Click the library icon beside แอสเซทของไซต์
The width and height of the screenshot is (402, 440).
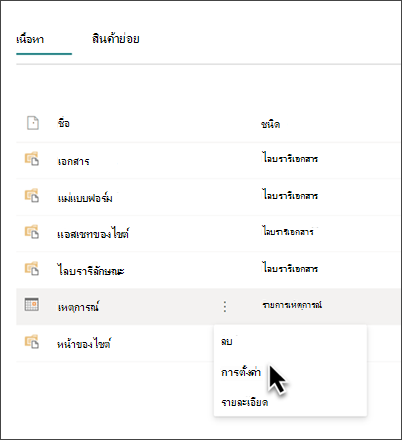click(32, 232)
